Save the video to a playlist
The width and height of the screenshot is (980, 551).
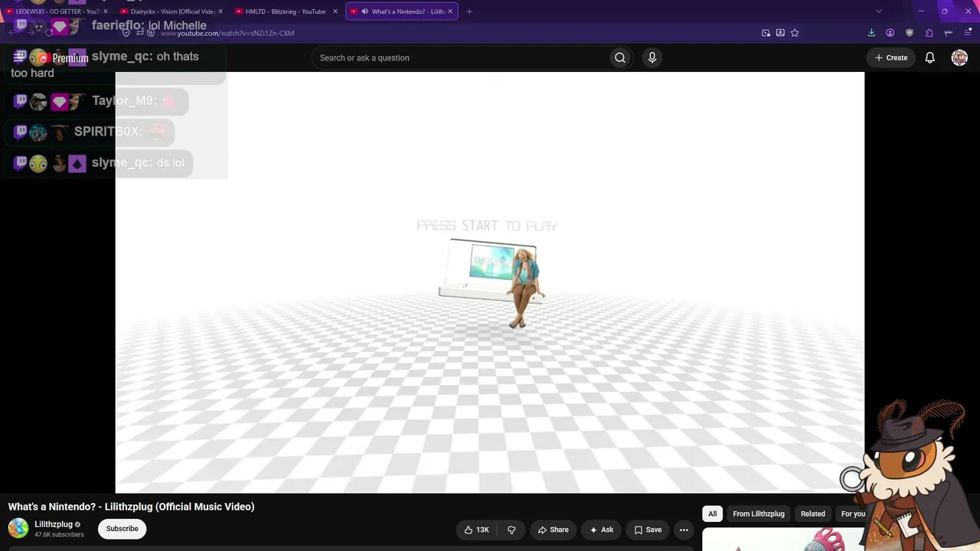(648, 530)
